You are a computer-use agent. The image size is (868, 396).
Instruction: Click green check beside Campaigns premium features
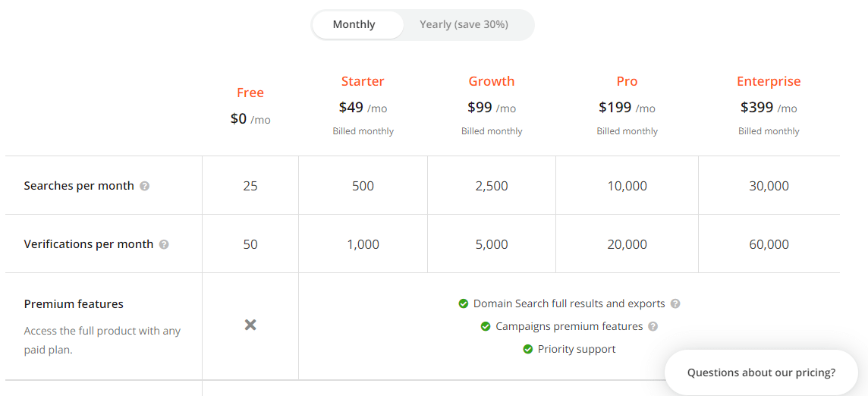pos(486,327)
